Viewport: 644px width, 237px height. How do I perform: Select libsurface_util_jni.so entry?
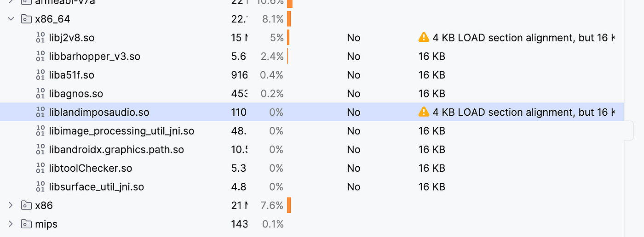coord(97,187)
